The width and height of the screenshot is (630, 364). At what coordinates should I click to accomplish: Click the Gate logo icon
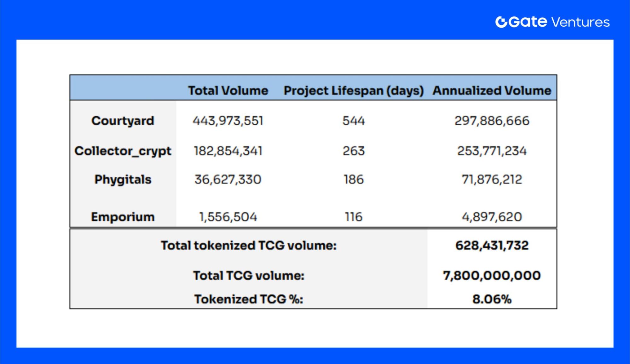(501, 22)
